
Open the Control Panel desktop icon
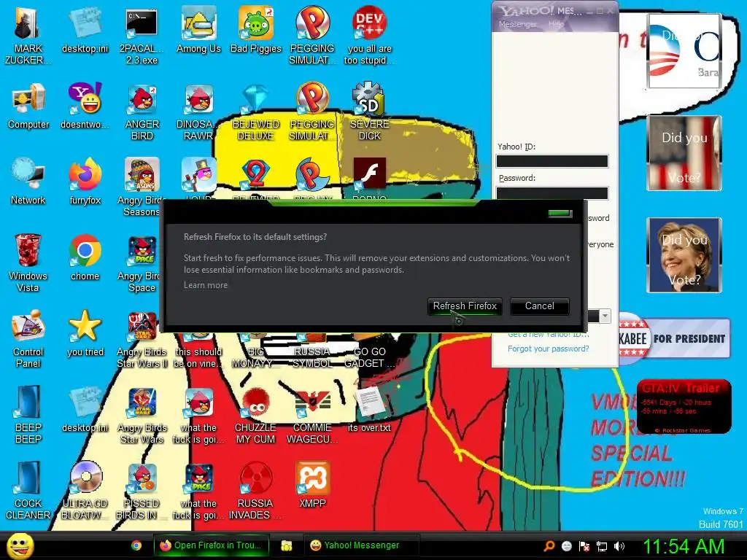28,338
